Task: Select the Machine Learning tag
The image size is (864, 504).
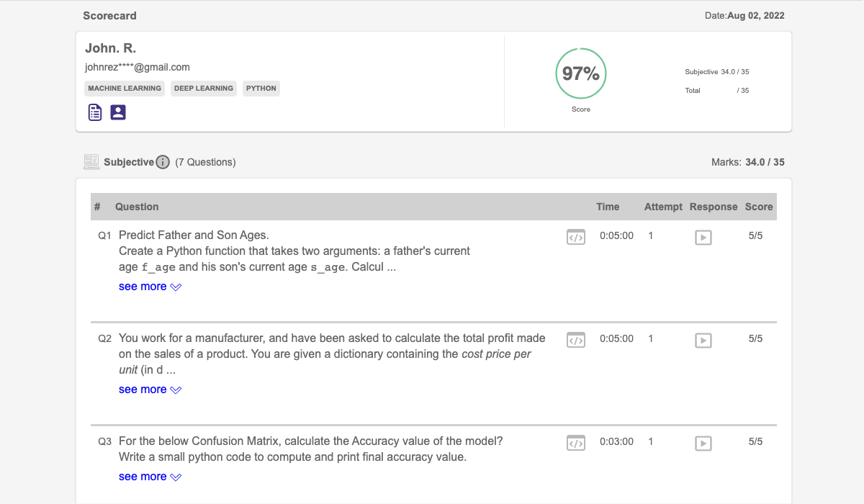Action: point(125,89)
